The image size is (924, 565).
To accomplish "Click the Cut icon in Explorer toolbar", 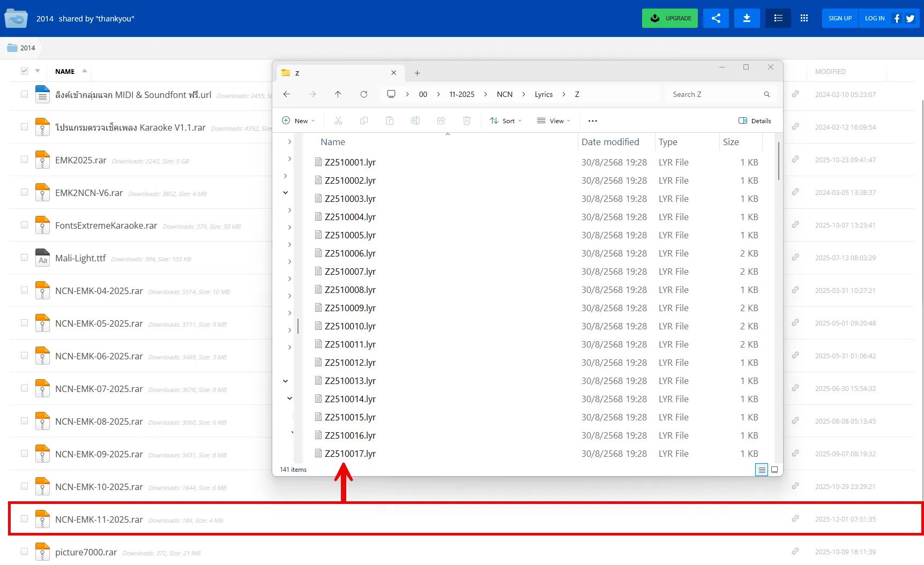I will tap(338, 120).
